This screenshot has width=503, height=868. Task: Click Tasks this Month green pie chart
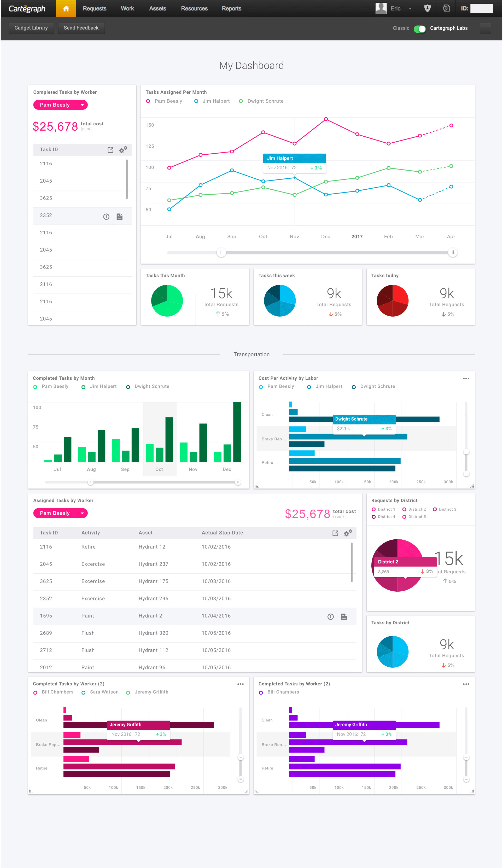click(x=167, y=300)
